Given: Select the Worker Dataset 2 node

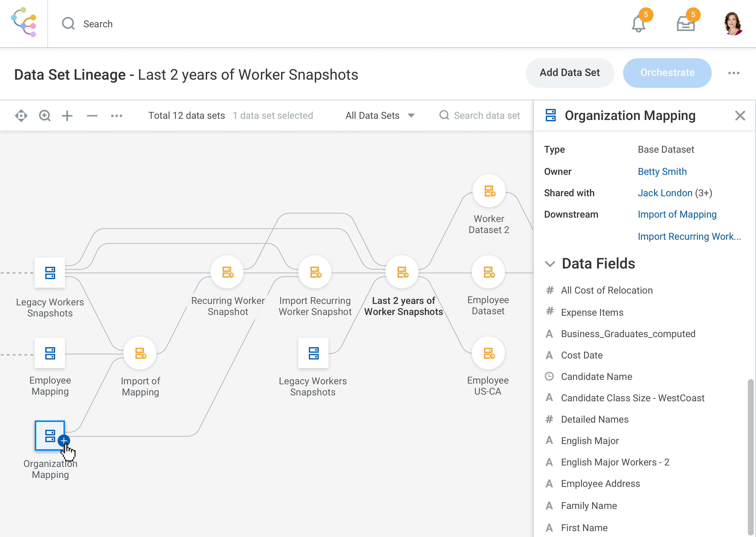Looking at the screenshot, I should click(x=489, y=191).
